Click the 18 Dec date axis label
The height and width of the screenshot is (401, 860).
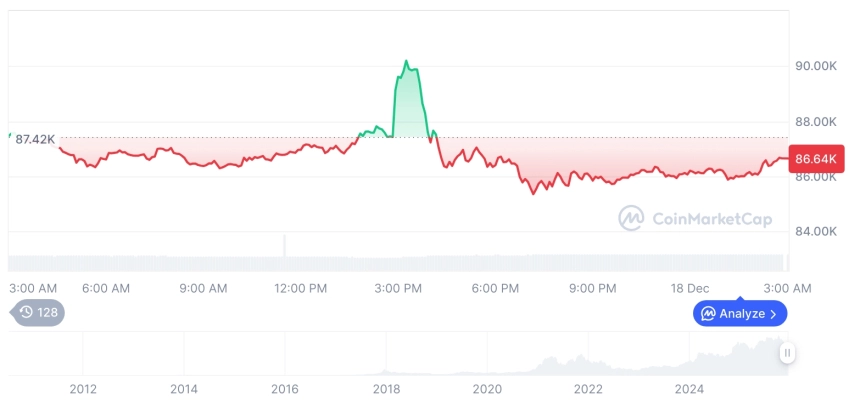click(x=689, y=288)
